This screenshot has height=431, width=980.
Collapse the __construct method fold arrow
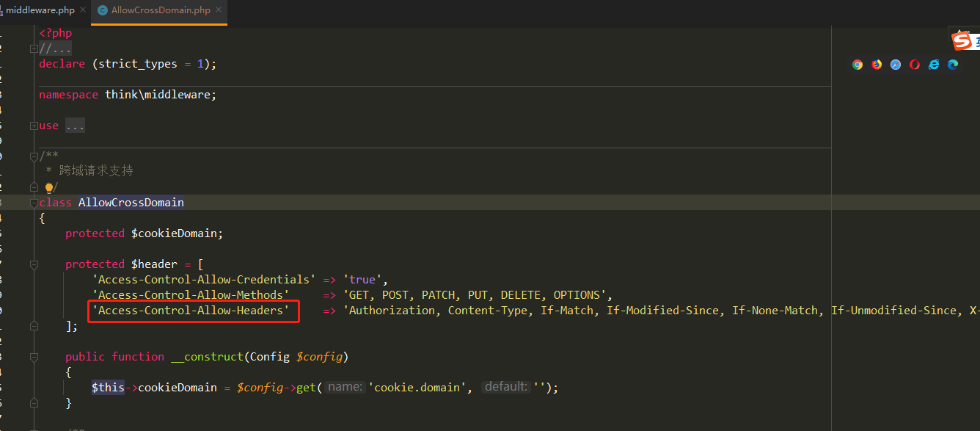tap(34, 356)
